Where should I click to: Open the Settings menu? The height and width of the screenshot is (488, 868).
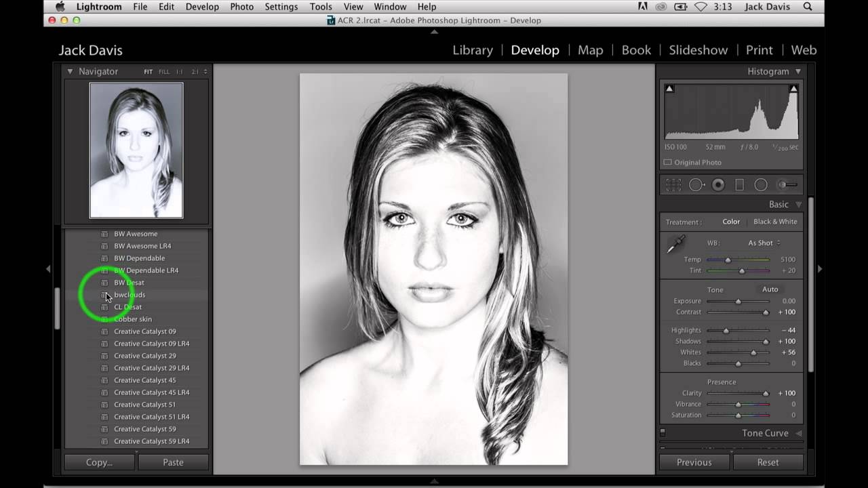pos(281,7)
